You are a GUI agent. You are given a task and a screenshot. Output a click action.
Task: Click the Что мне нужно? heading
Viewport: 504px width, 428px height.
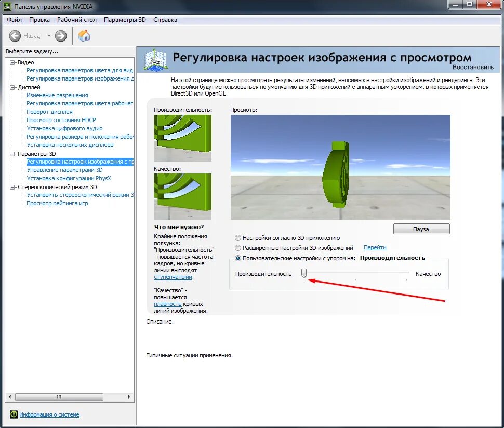(x=179, y=227)
